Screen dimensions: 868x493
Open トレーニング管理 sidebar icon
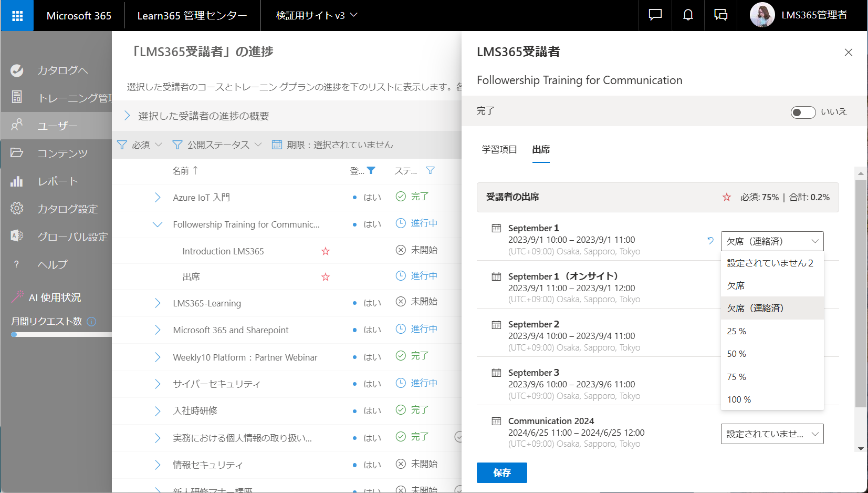(x=17, y=97)
